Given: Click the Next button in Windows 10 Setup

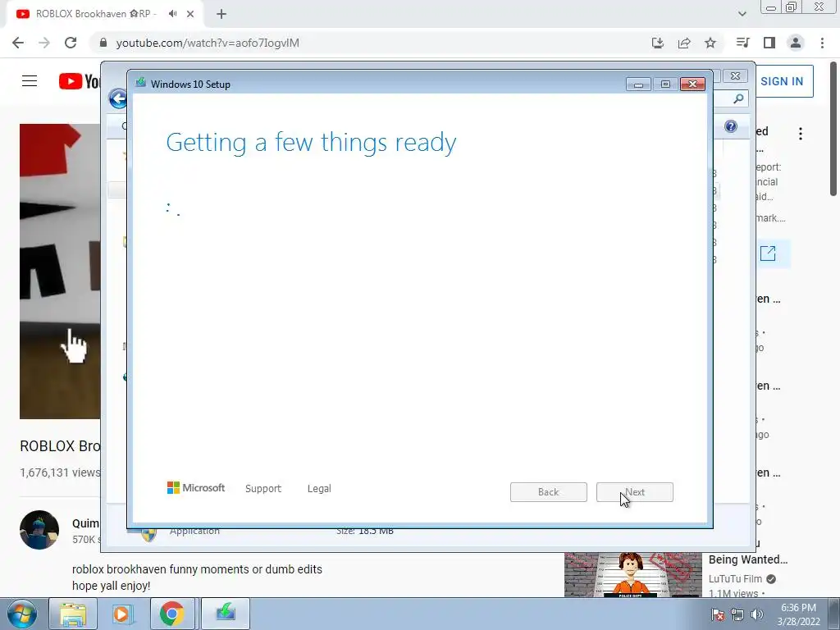Looking at the screenshot, I should (x=634, y=492).
